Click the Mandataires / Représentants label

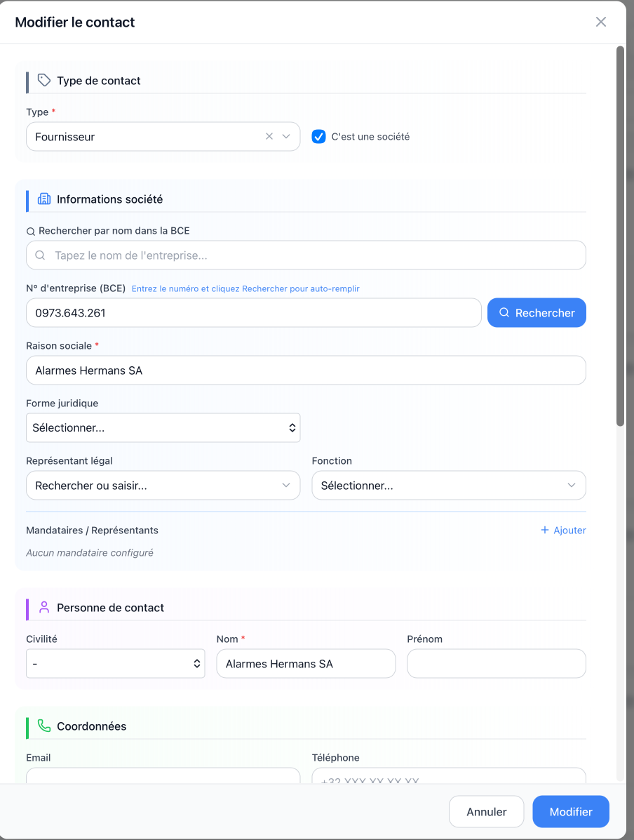click(92, 531)
